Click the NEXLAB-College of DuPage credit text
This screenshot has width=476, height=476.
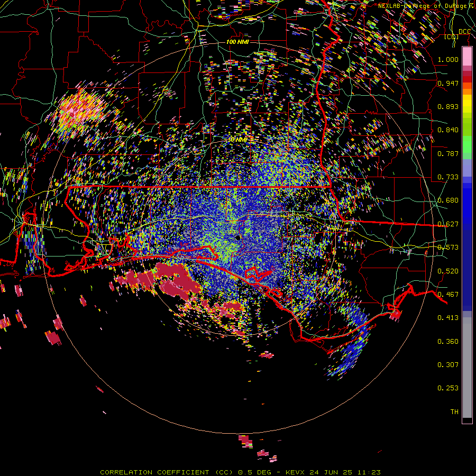click(427, 6)
